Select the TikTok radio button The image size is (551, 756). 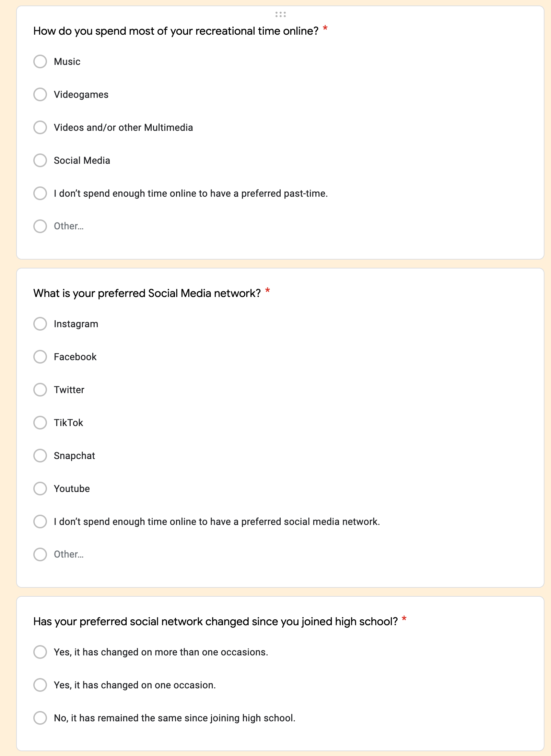pyautogui.click(x=40, y=423)
